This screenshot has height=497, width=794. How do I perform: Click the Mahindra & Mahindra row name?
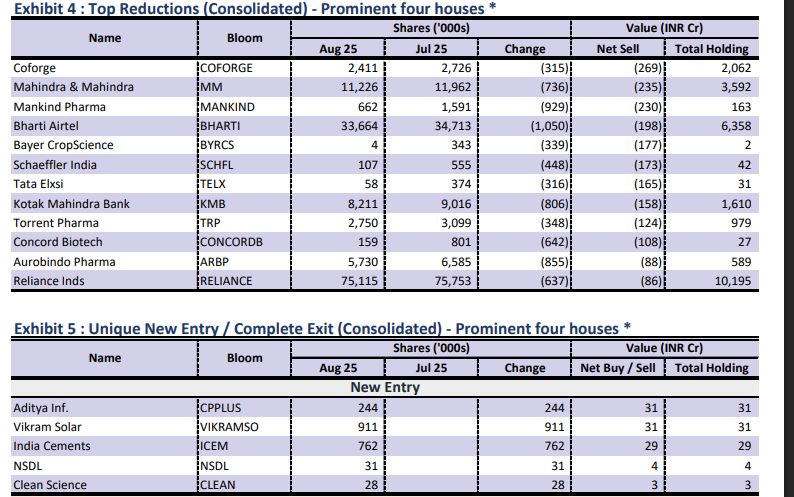pos(73,87)
